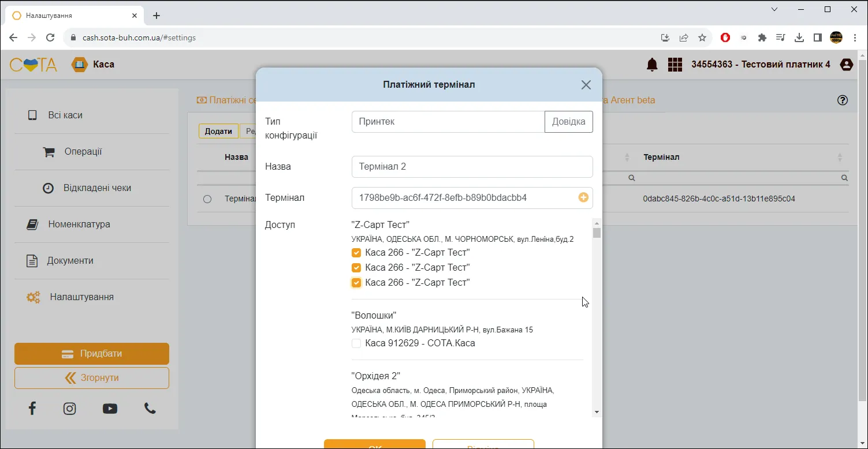Click the phone contact icon
Viewport: 868px width, 449px height.
[x=150, y=409]
